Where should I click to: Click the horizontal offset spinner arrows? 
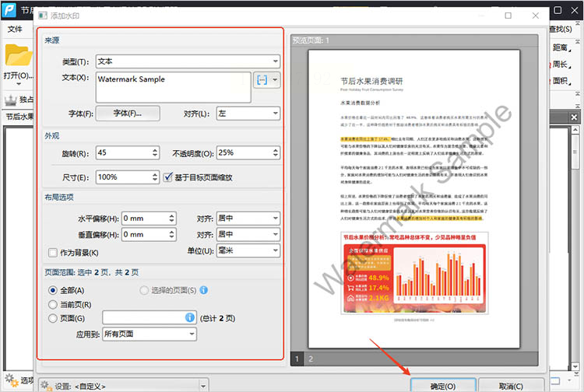[171, 219]
